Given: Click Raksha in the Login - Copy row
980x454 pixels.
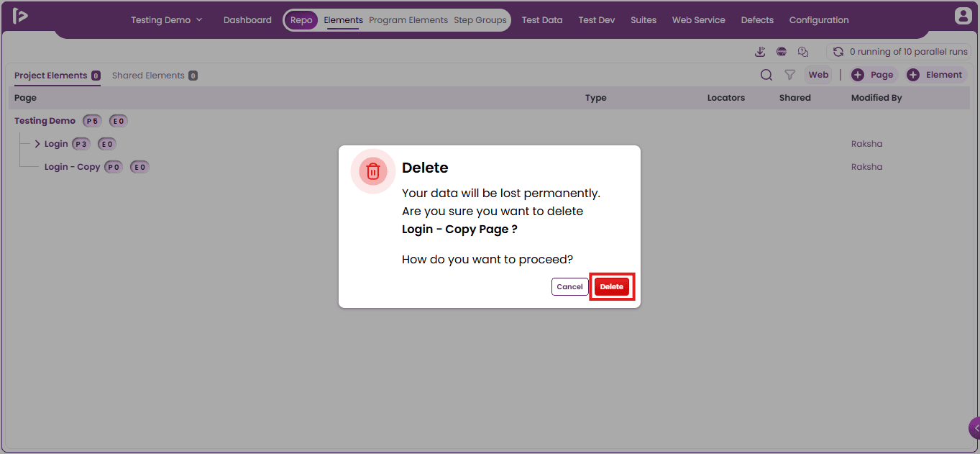Looking at the screenshot, I should pyautogui.click(x=866, y=167).
